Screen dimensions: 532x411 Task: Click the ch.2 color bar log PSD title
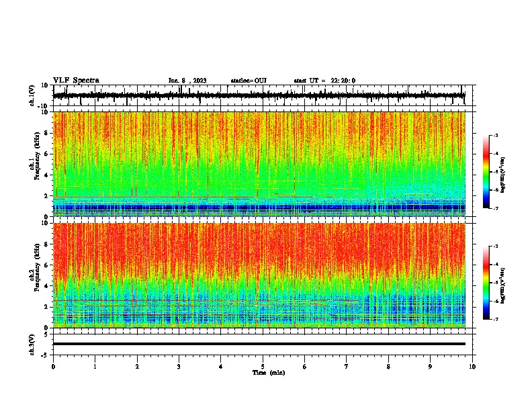point(503,285)
